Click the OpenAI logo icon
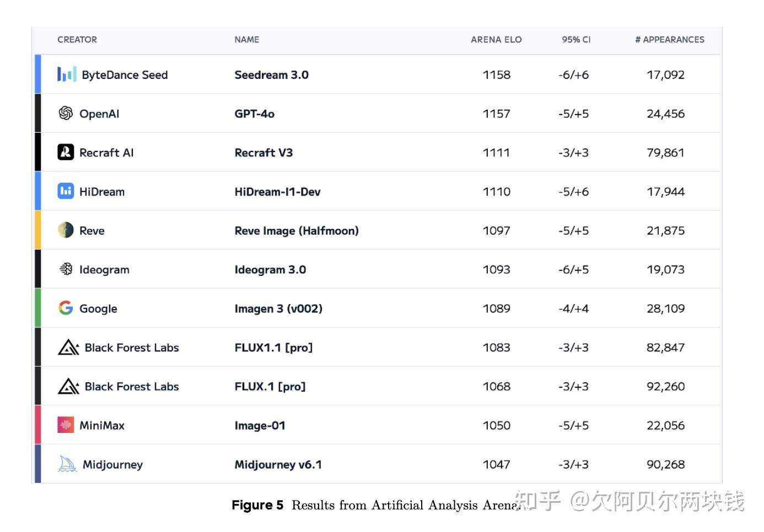The width and height of the screenshot is (764, 532). point(66,113)
